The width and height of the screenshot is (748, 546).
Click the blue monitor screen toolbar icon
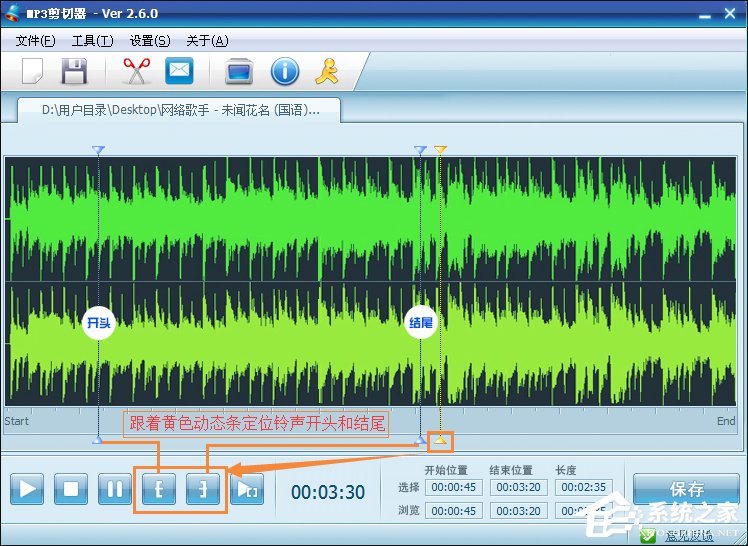(239, 71)
